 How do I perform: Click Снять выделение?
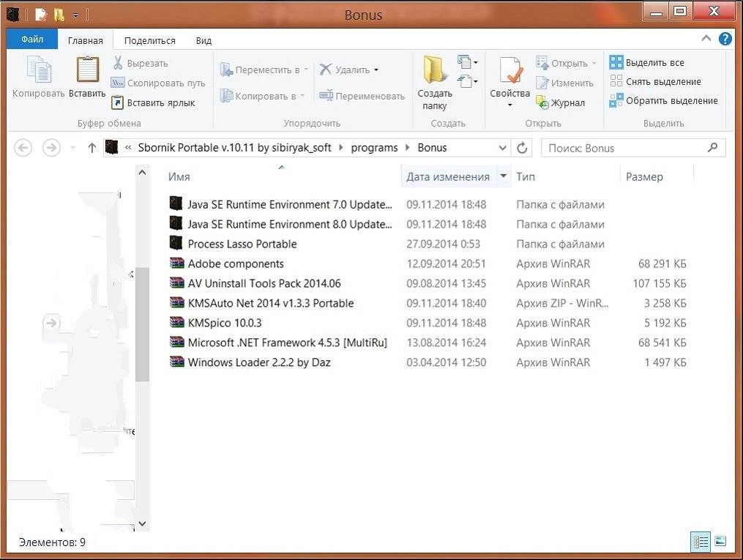pyautogui.click(x=655, y=81)
